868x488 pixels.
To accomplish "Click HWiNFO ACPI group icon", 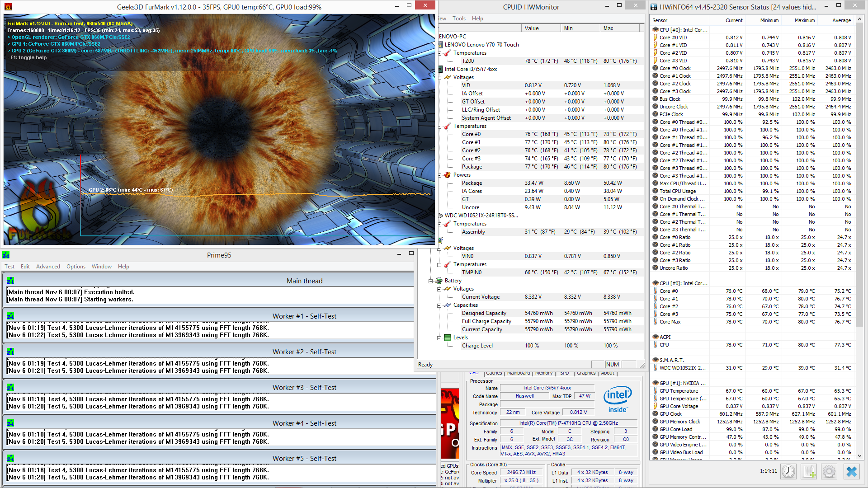I will 655,337.
